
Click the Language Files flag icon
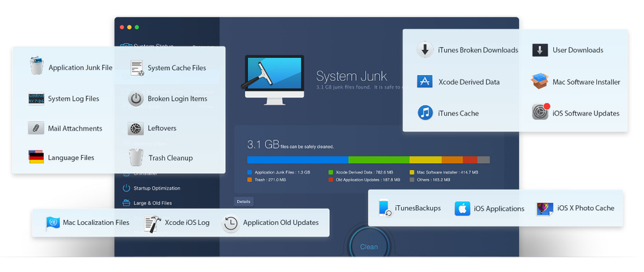36,157
